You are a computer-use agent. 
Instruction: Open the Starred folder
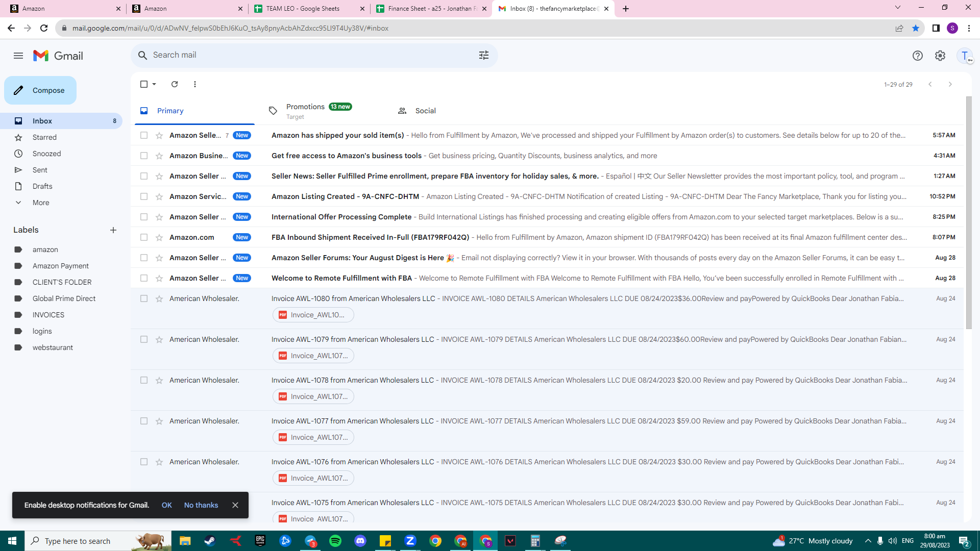click(x=61, y=137)
